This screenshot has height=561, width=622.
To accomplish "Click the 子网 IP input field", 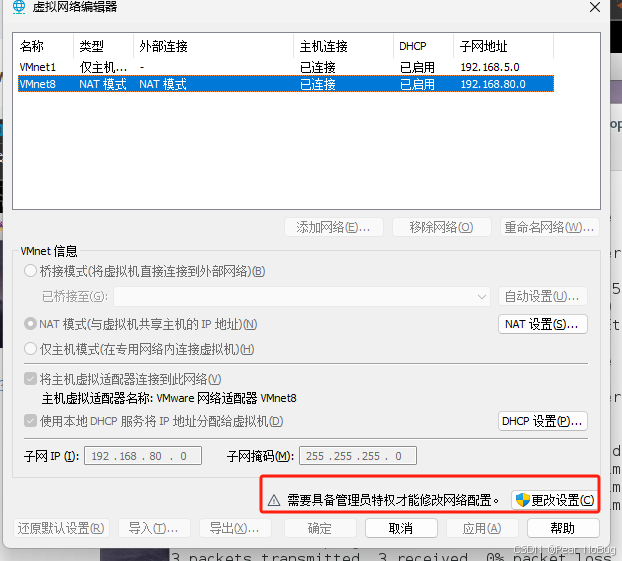I will pyautogui.click(x=143, y=455).
